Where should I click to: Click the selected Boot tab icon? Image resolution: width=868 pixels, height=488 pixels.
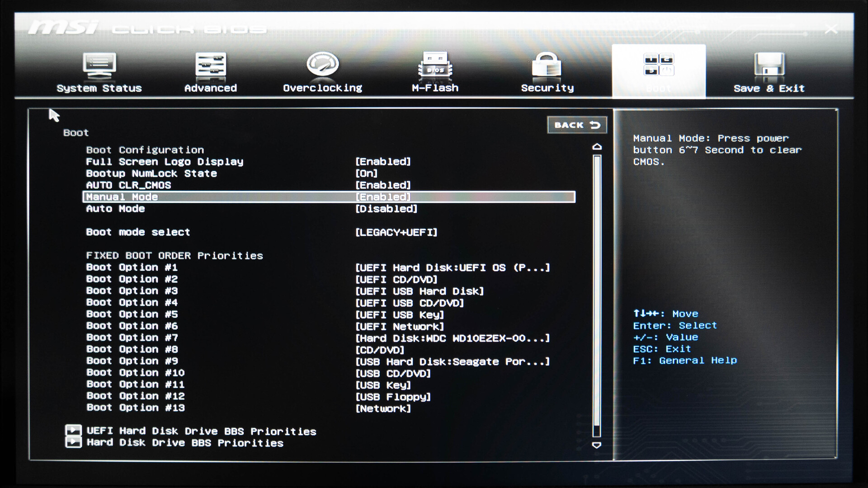pyautogui.click(x=659, y=65)
